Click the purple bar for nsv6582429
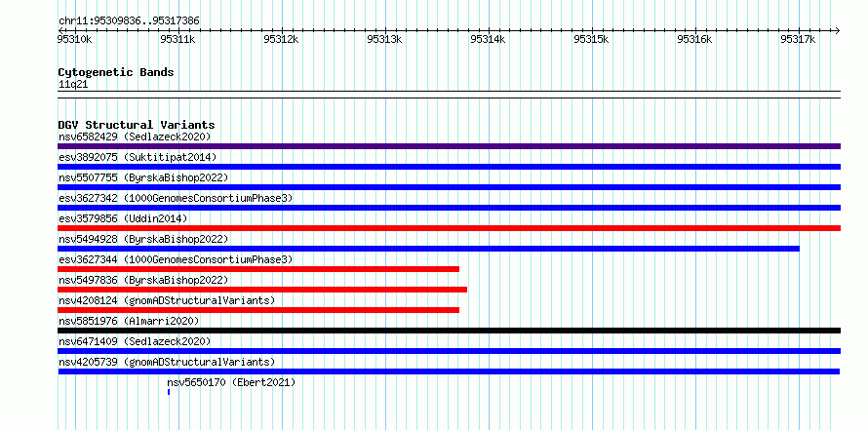868x430 pixels. [449, 146]
